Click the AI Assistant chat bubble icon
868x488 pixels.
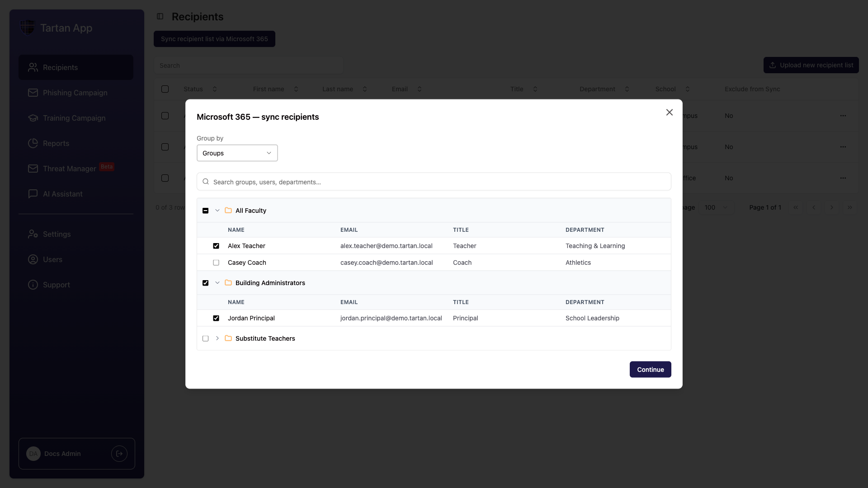tap(33, 194)
